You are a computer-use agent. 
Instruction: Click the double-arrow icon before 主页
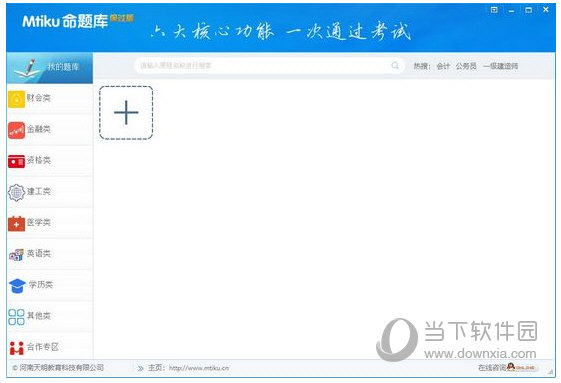click(140, 368)
